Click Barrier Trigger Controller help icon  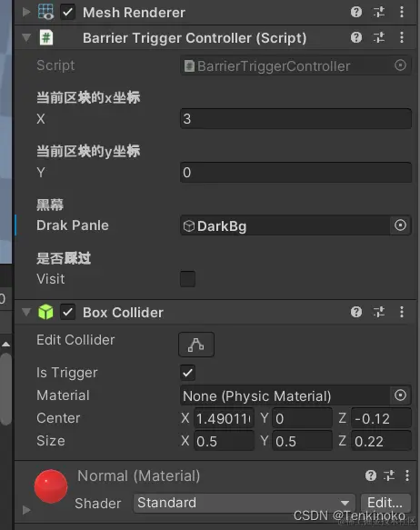point(356,37)
